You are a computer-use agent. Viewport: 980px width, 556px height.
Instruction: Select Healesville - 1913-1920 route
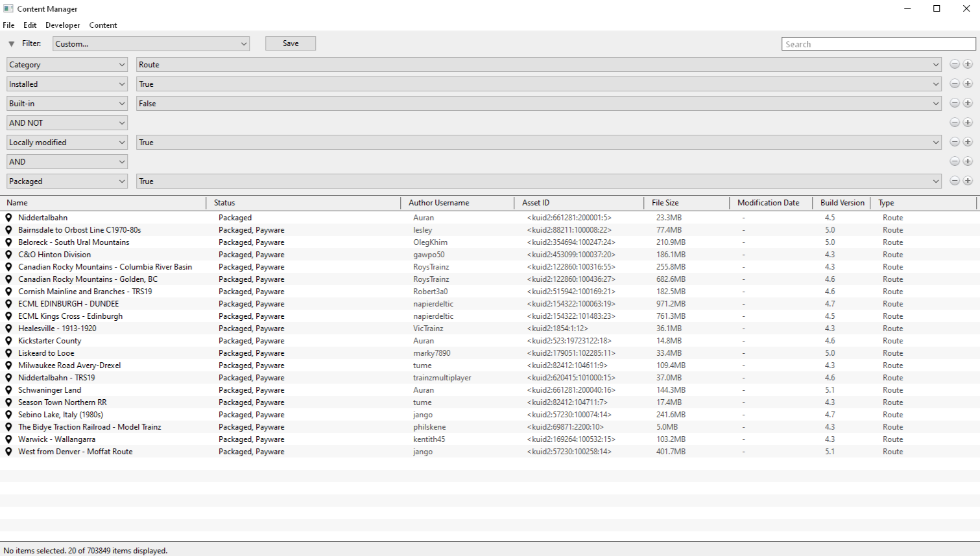click(490, 329)
